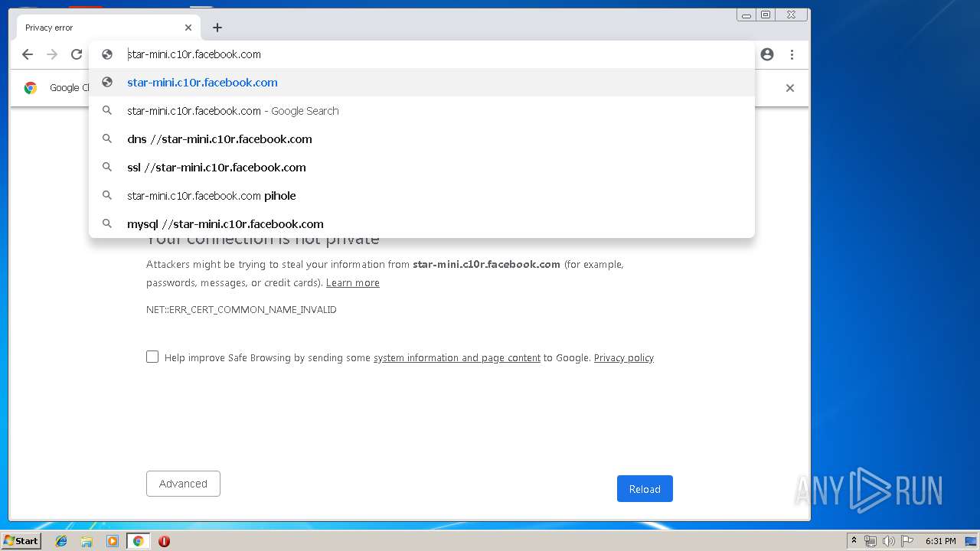Open Chrome profile avatar menu
This screenshot has width=980, height=551.
767,54
